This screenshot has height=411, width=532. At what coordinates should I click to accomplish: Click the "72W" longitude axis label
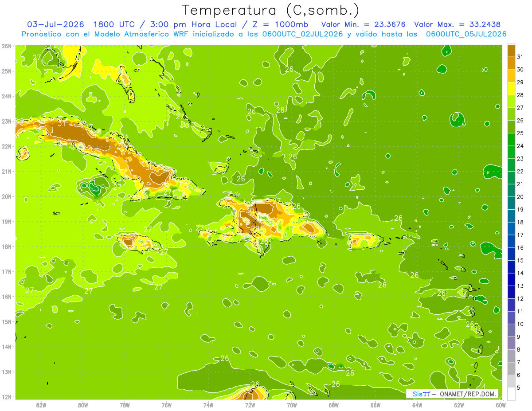coord(250,405)
